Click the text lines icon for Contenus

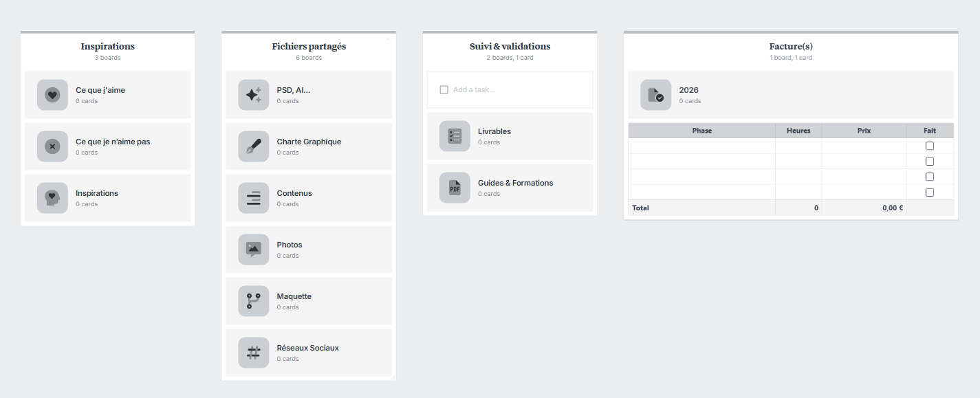253,198
